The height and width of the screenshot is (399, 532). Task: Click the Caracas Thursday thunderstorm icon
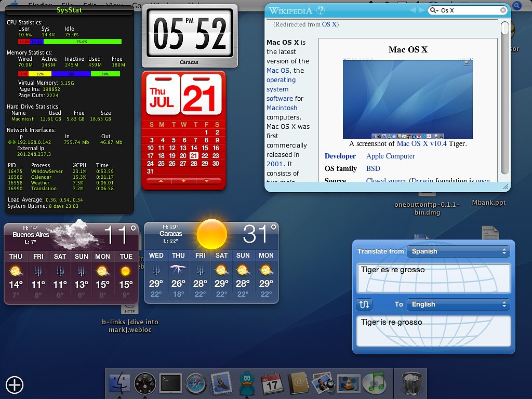(178, 270)
